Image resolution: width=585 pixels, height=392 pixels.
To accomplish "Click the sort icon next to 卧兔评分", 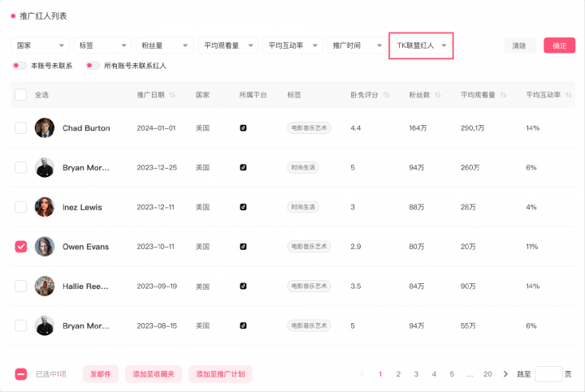I will click(386, 95).
